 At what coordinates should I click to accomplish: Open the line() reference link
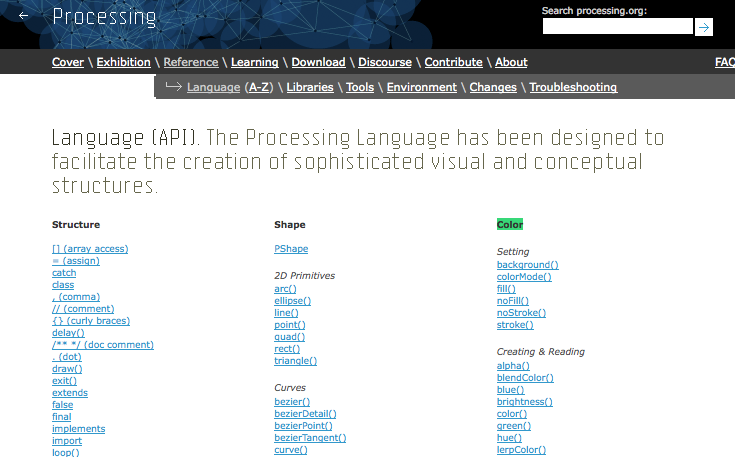[286, 313]
